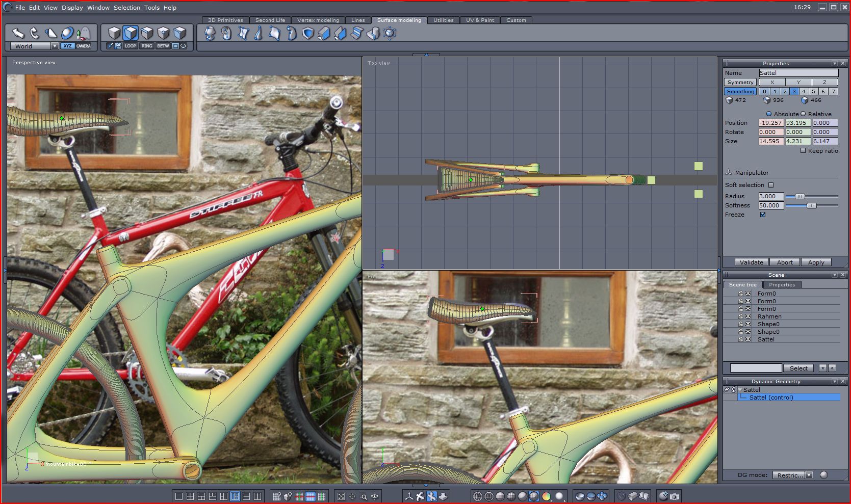851x504 pixels.
Task: Switch to the UV & Paint tab
Action: point(480,20)
